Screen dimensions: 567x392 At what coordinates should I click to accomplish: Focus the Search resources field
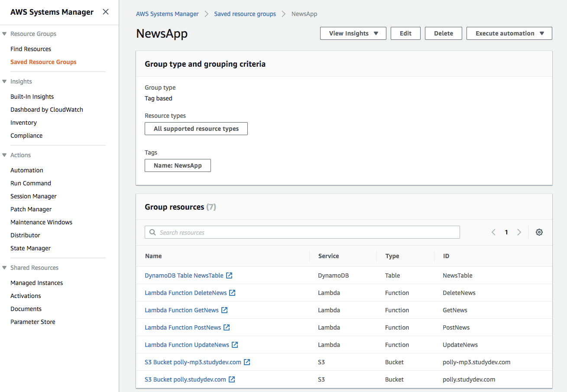(302, 232)
